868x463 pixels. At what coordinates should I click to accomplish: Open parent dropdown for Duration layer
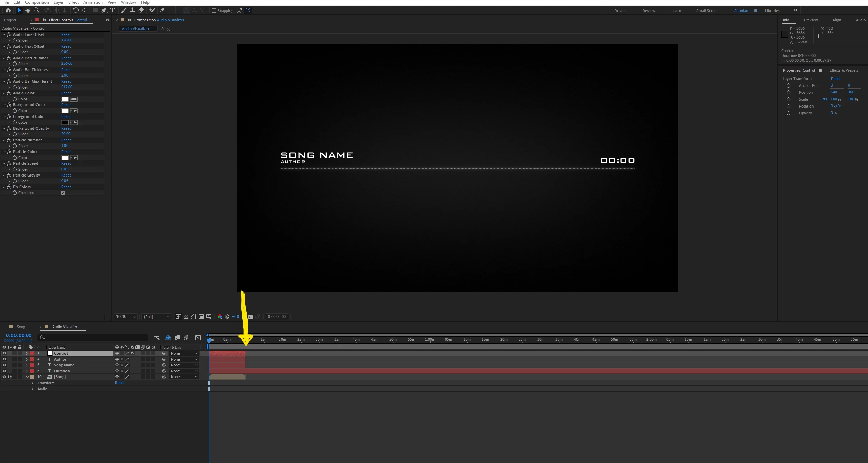point(184,371)
